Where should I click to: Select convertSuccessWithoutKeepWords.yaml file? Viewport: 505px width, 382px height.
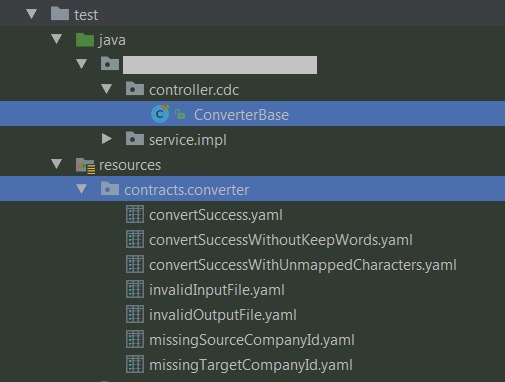pyautogui.click(x=281, y=240)
